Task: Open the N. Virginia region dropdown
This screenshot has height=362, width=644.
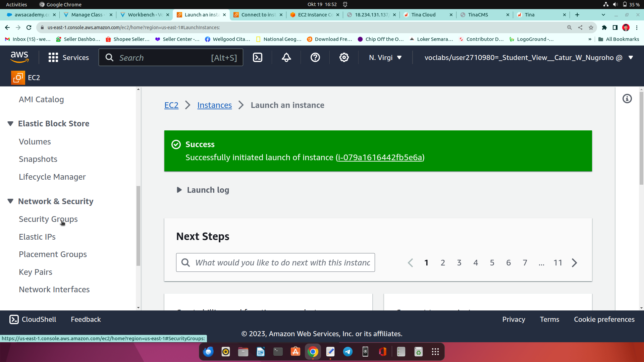Action: pos(385,57)
